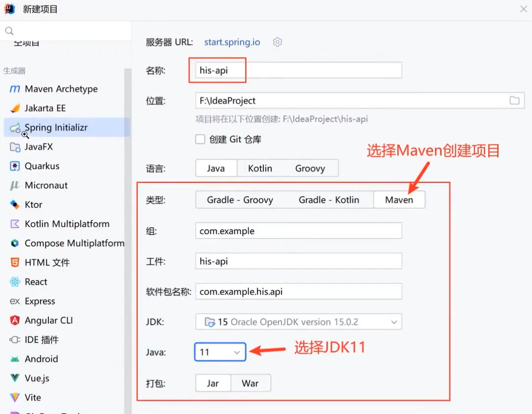The image size is (532, 414).
Task: Click the IDE plugin icon
Action: [15, 340]
